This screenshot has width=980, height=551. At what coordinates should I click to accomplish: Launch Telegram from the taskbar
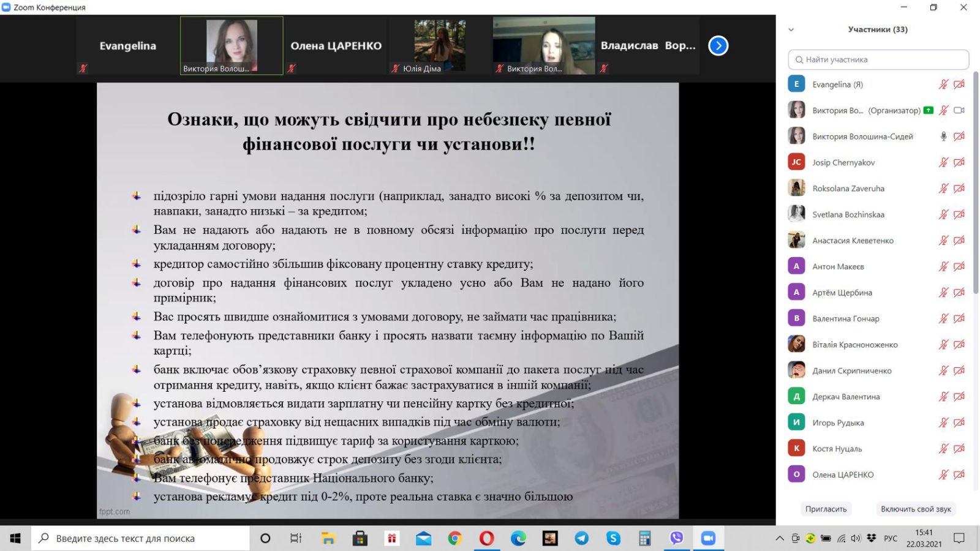click(581, 538)
